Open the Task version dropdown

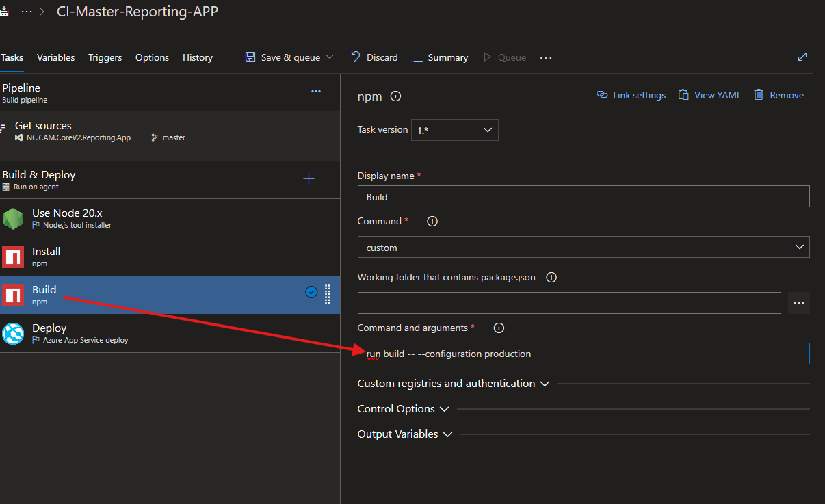click(454, 130)
